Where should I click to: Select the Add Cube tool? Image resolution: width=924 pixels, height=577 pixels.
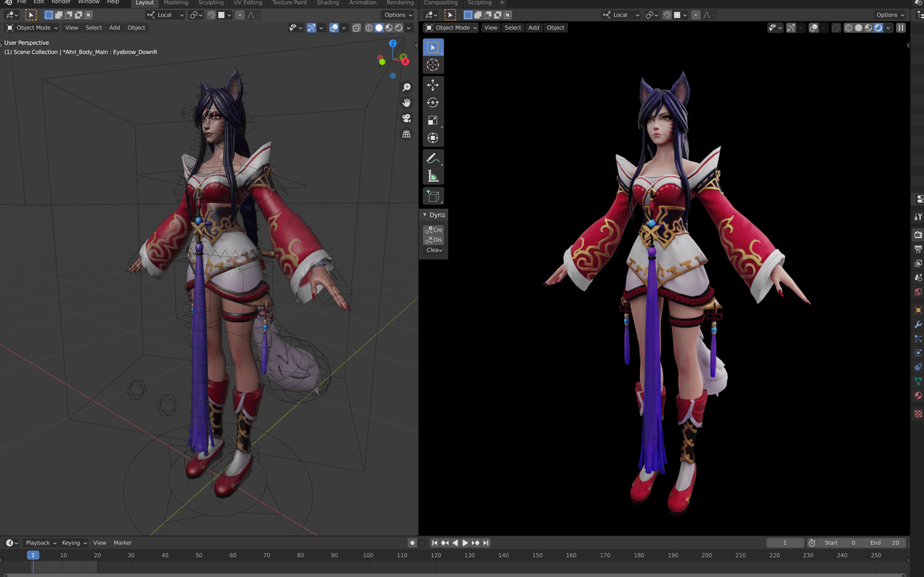click(432, 196)
